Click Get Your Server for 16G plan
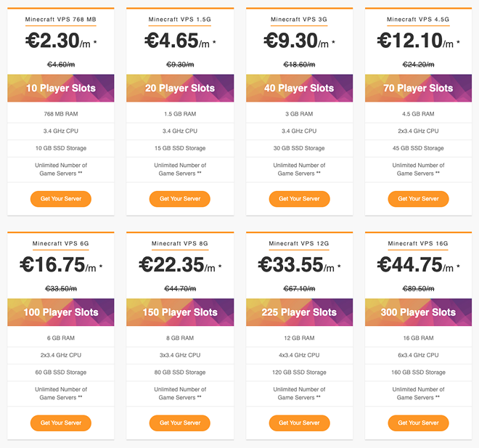Viewport: 479px width, 448px height. [x=418, y=423]
